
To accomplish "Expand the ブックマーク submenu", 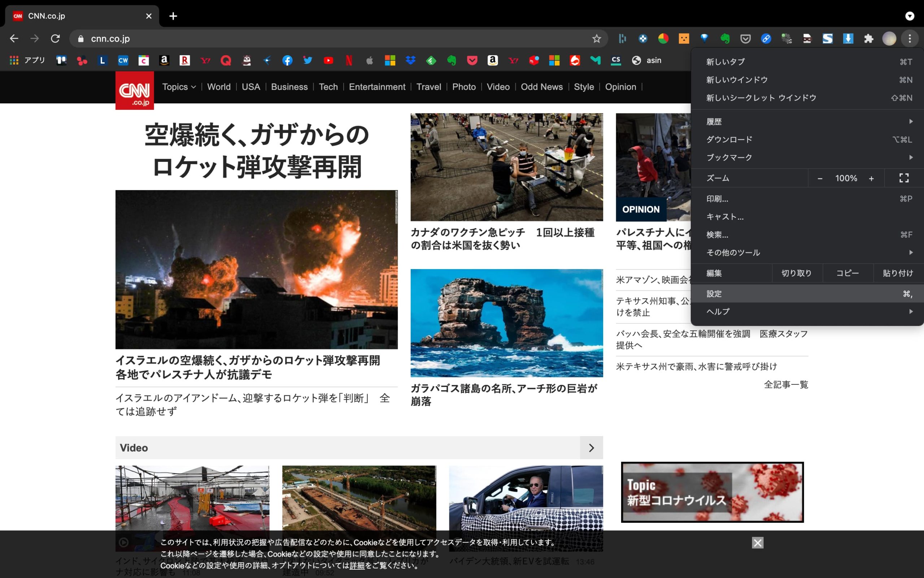I will click(x=807, y=158).
